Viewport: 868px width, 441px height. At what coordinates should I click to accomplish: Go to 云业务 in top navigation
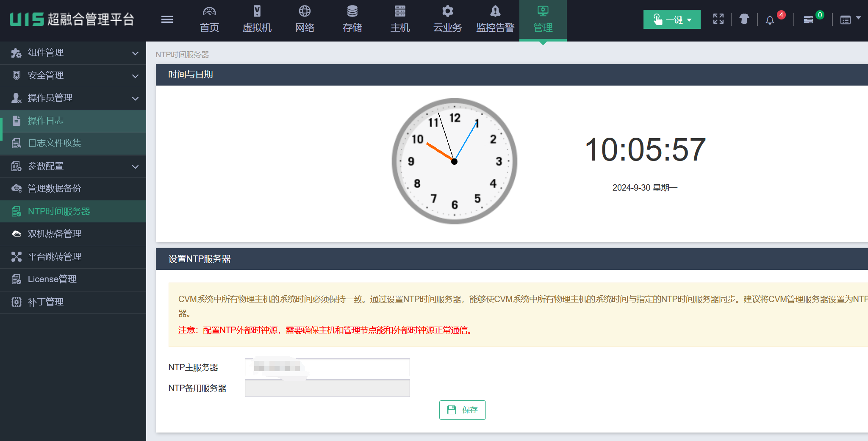(447, 28)
